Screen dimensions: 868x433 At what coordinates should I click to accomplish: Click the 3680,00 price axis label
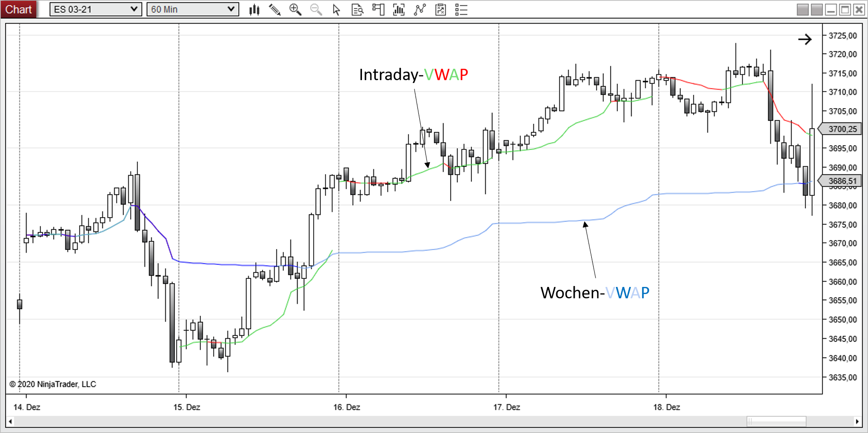tap(843, 205)
